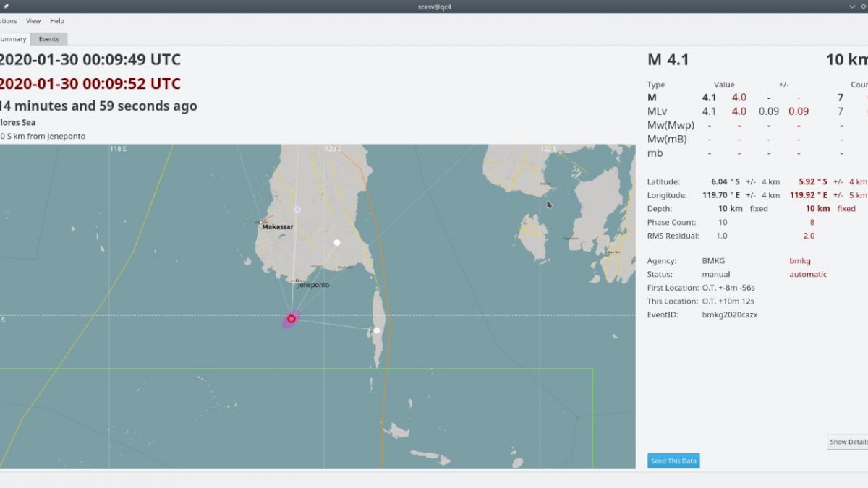Screen dimensions: 868x488
Task: Switch to the Events tab
Action: point(49,39)
